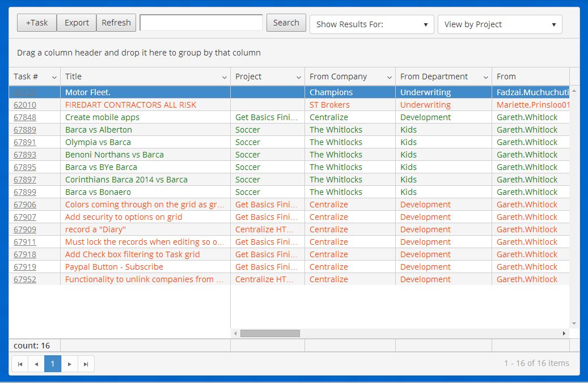Open the Title column menu arrow
This screenshot has height=383, width=588.
click(224, 77)
